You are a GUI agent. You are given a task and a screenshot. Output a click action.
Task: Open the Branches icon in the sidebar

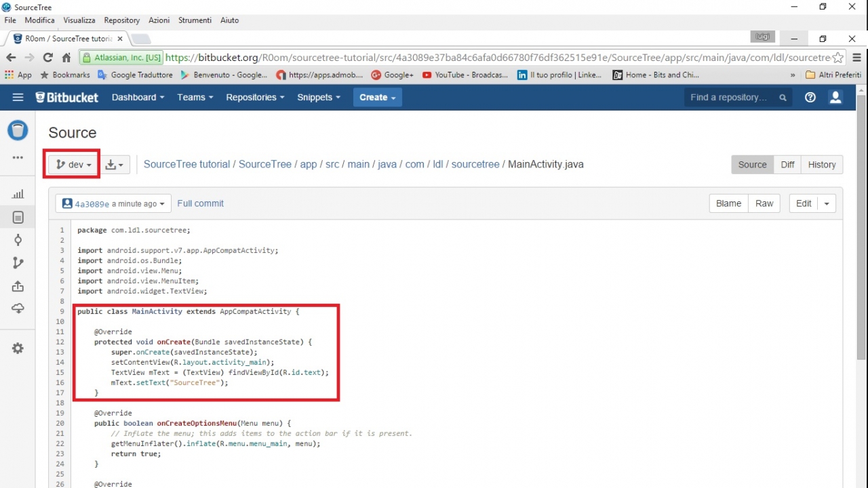click(x=18, y=263)
